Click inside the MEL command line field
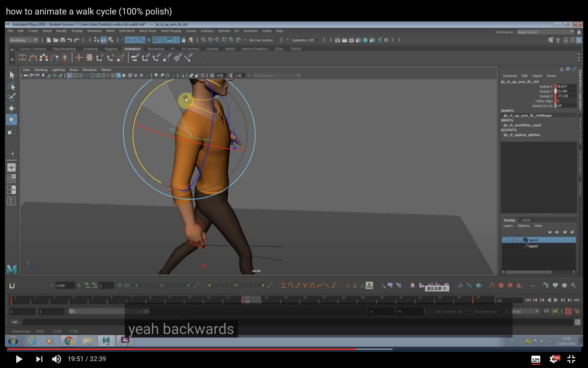The height and width of the screenshot is (368, 588). (x=86, y=322)
